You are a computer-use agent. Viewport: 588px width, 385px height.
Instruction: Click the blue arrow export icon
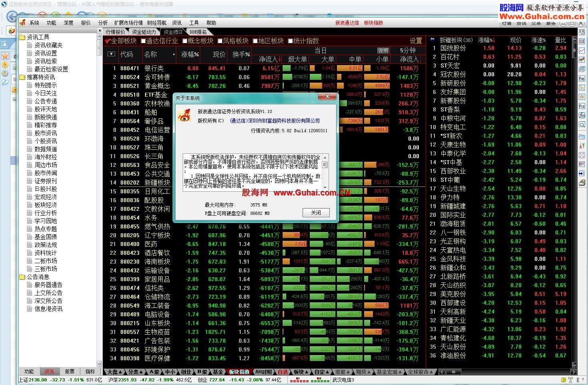click(x=582, y=173)
